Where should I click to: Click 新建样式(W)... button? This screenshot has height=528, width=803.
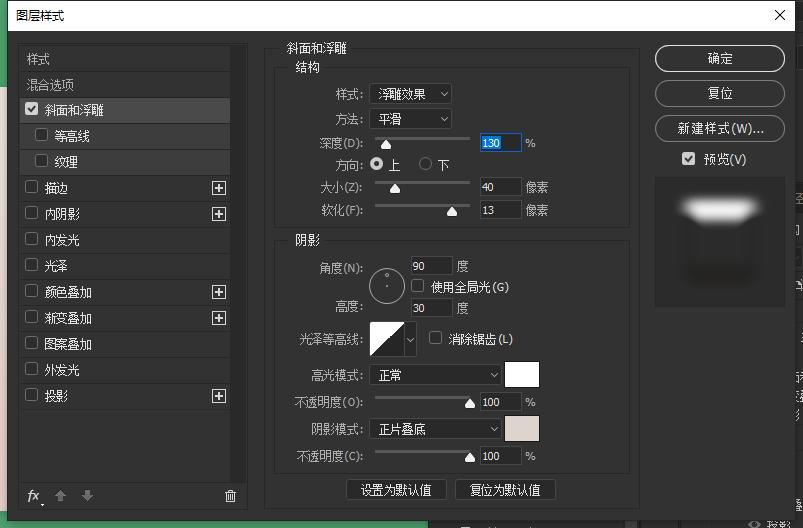(x=720, y=128)
